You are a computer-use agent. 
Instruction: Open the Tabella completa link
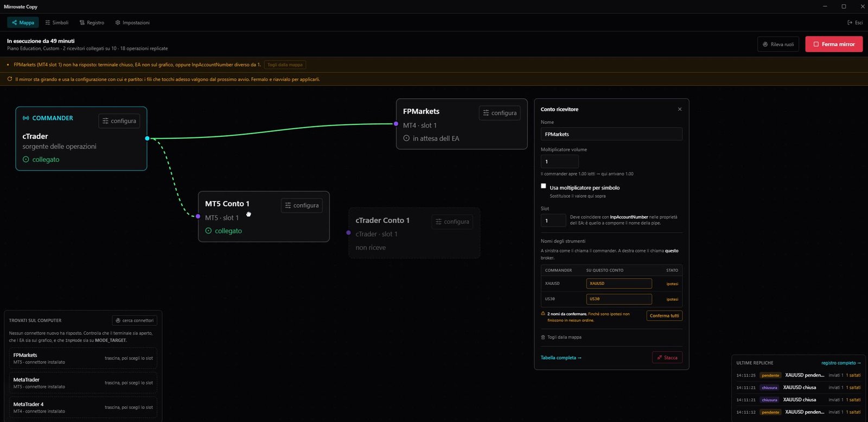click(561, 358)
